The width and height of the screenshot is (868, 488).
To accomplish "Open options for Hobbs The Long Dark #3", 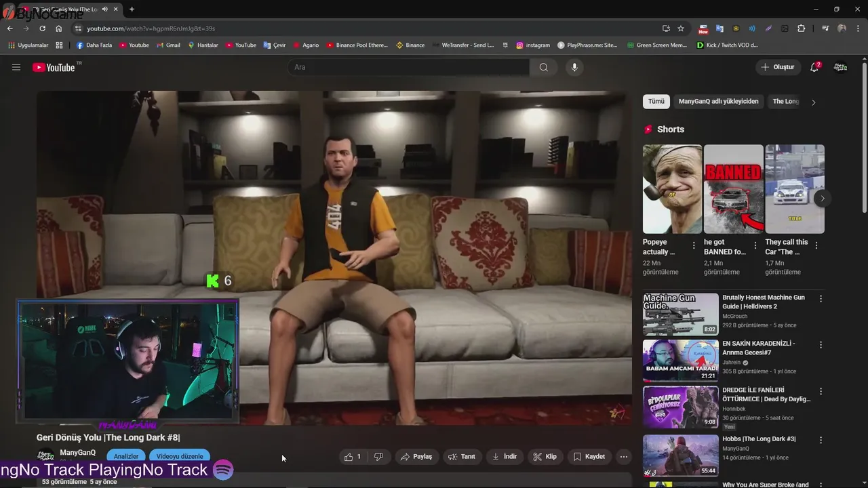I will 821,440.
